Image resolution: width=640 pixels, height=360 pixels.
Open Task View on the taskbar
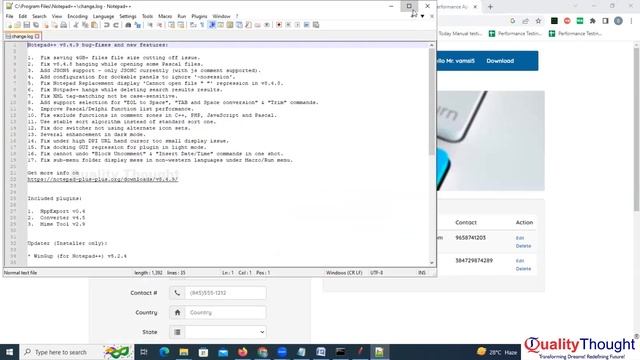click(x=144, y=352)
